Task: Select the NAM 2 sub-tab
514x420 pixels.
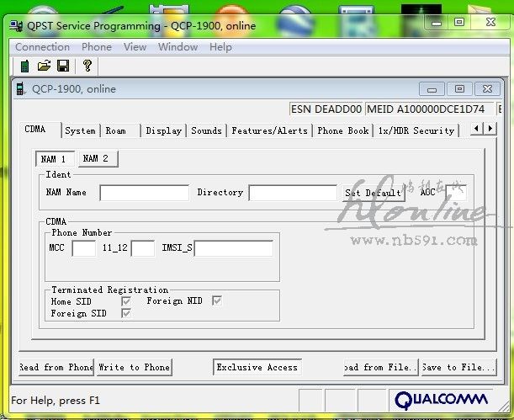Action: point(98,159)
